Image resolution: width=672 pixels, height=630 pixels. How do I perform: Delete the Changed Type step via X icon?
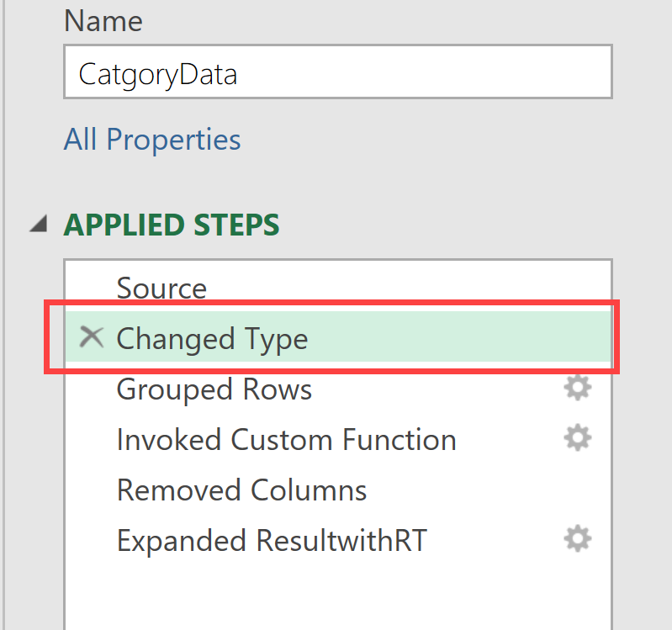[x=92, y=337]
